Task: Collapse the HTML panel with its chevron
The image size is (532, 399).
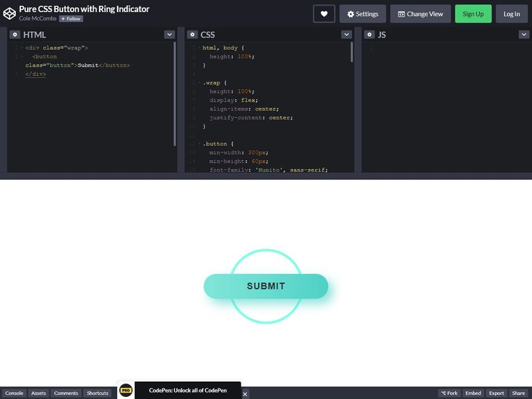Action: (169, 34)
